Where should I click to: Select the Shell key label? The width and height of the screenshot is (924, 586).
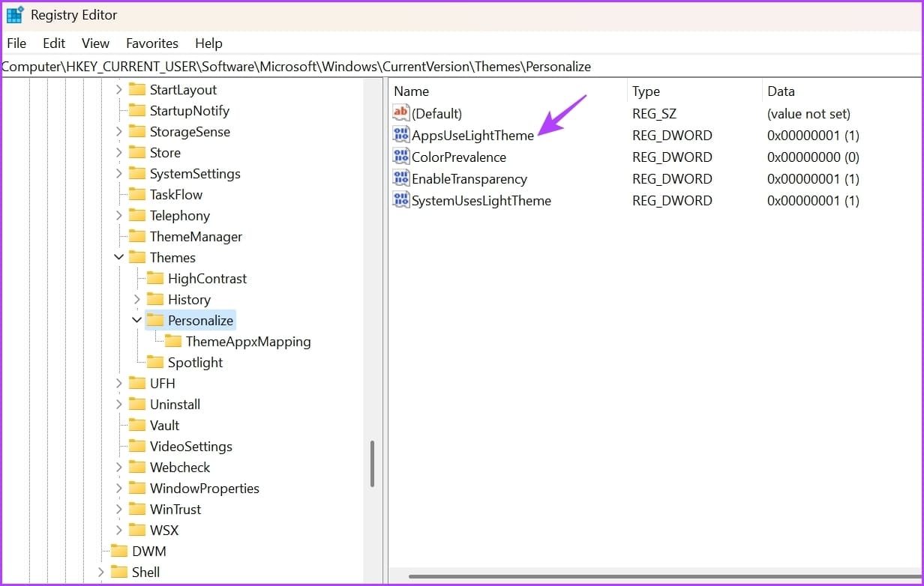coord(146,572)
